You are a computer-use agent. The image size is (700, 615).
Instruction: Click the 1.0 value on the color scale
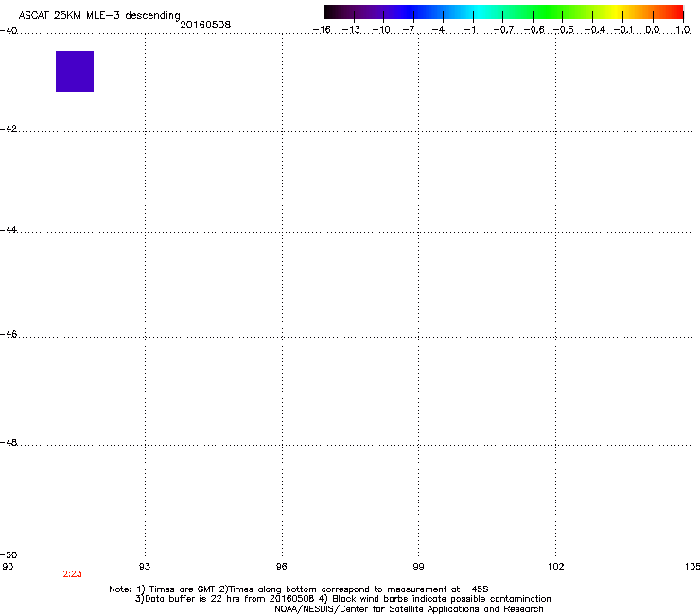[x=683, y=30]
